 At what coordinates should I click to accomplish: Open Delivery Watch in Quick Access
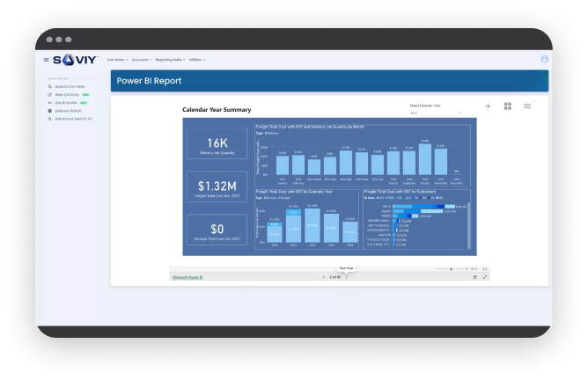[65, 111]
